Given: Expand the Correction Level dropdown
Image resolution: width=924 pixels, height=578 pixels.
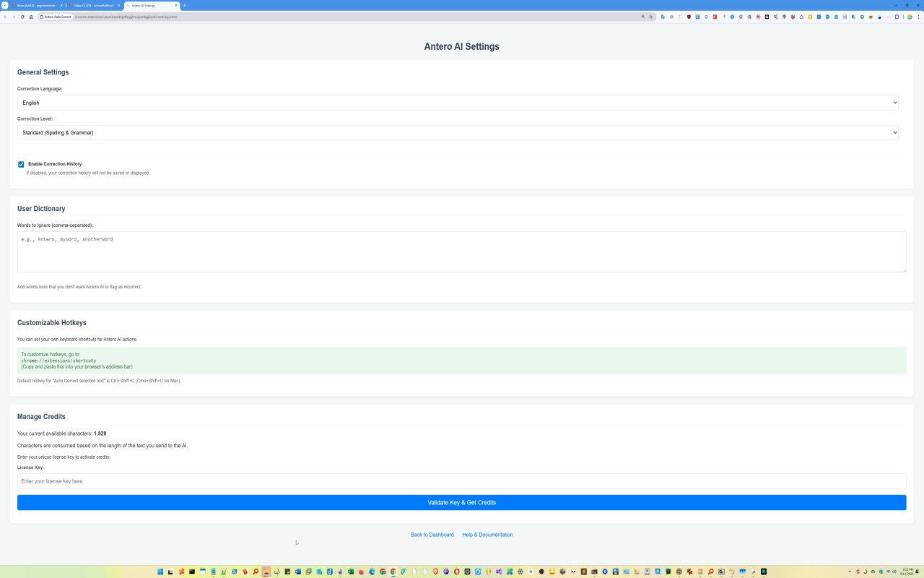Looking at the screenshot, I should pyautogui.click(x=458, y=132).
